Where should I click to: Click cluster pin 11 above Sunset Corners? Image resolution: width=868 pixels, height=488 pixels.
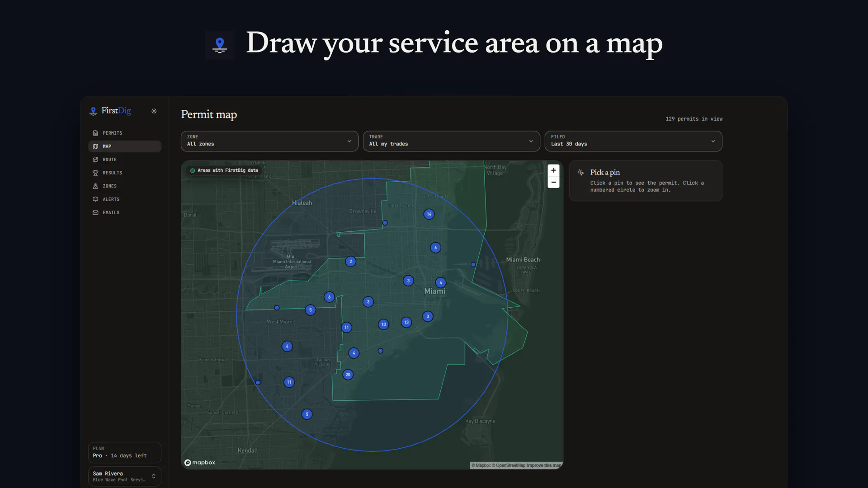coord(289,382)
